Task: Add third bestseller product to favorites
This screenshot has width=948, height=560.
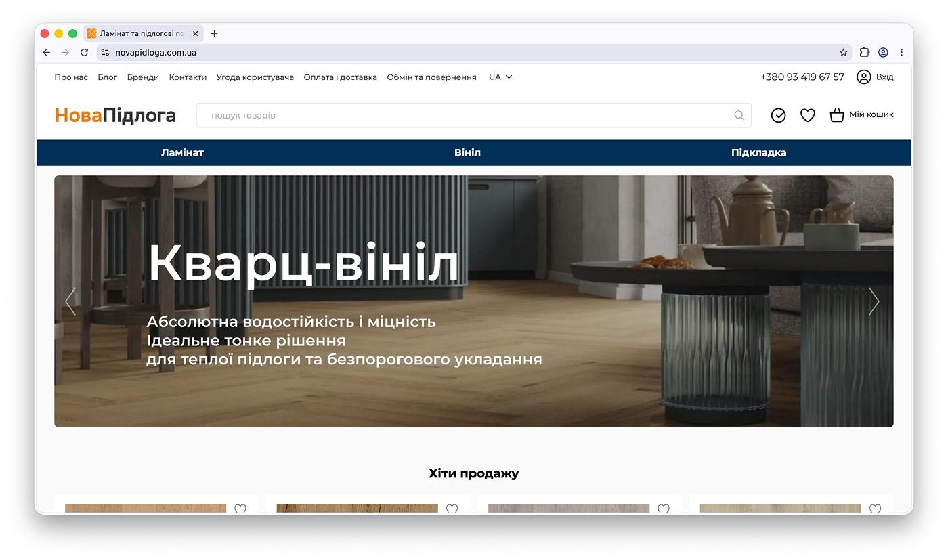Action: pyautogui.click(x=664, y=509)
